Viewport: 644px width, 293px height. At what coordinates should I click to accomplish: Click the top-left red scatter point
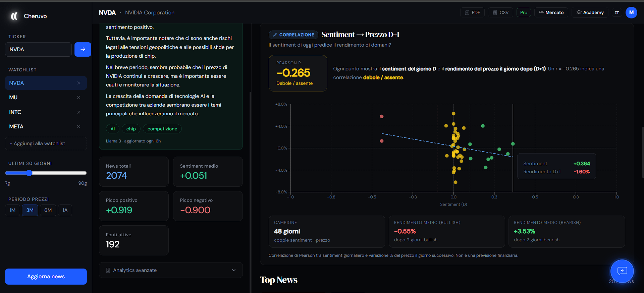point(382,117)
